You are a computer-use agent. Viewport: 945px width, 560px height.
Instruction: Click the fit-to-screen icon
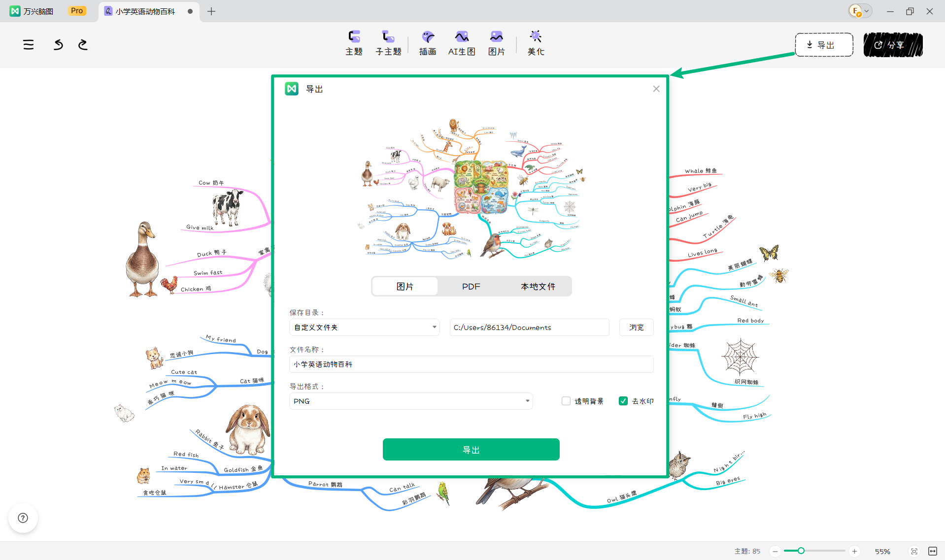coord(914,551)
